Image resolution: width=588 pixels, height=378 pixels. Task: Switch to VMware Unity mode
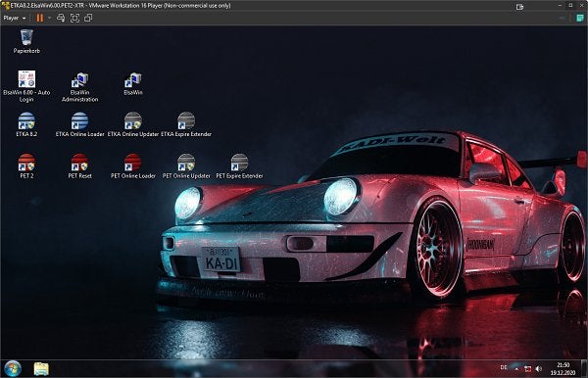coord(88,18)
